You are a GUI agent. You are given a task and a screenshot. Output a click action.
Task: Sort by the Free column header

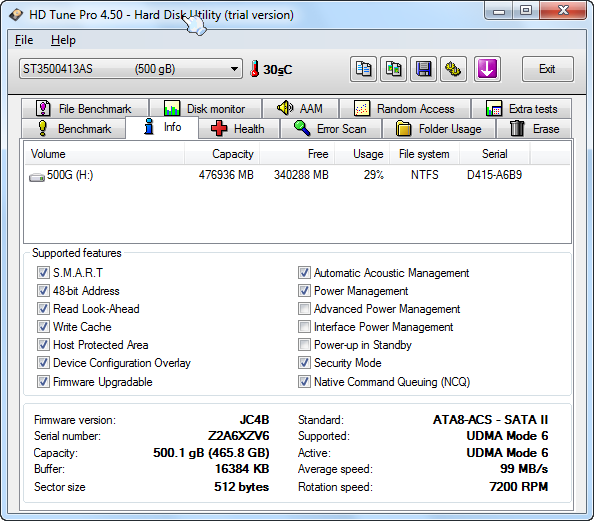(x=297, y=154)
